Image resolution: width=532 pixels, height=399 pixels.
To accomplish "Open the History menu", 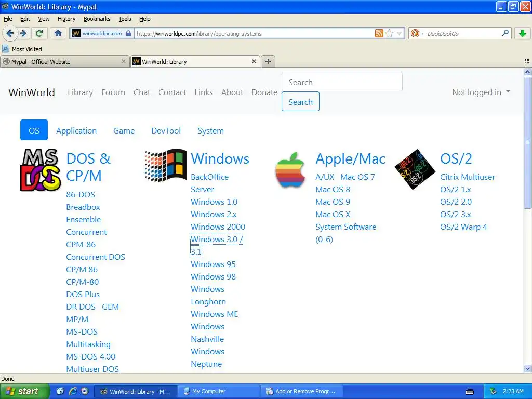I will pyautogui.click(x=66, y=19).
